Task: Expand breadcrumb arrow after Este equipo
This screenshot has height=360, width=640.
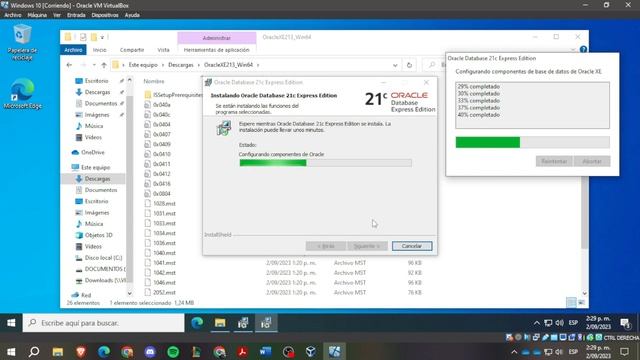Action: [x=163, y=65]
